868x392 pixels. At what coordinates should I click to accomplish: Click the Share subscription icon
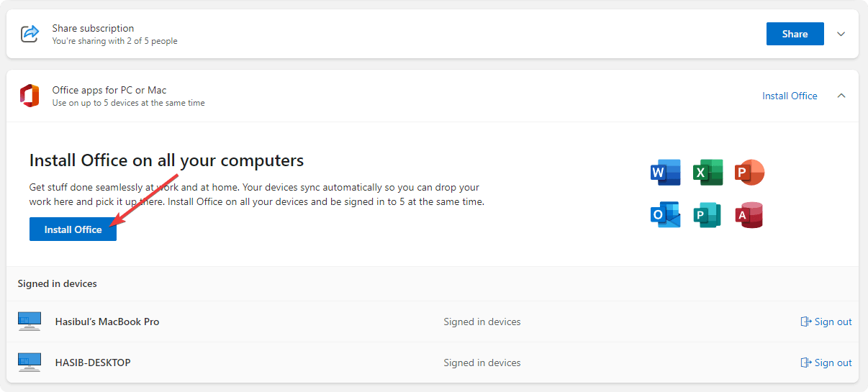click(x=30, y=34)
